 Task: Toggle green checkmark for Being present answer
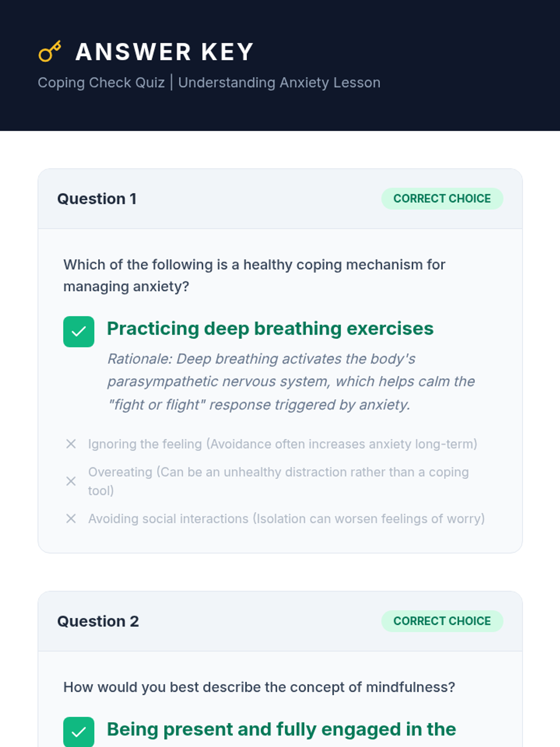tap(78, 732)
